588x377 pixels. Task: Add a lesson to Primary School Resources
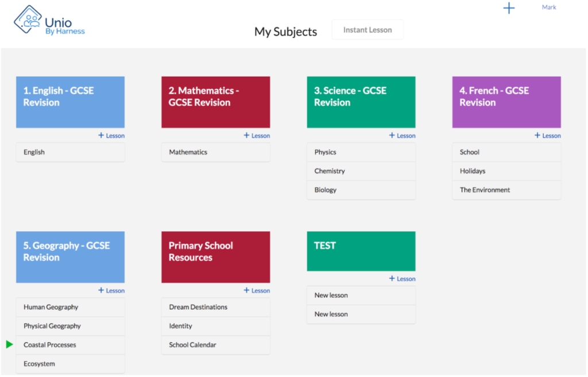tap(257, 291)
